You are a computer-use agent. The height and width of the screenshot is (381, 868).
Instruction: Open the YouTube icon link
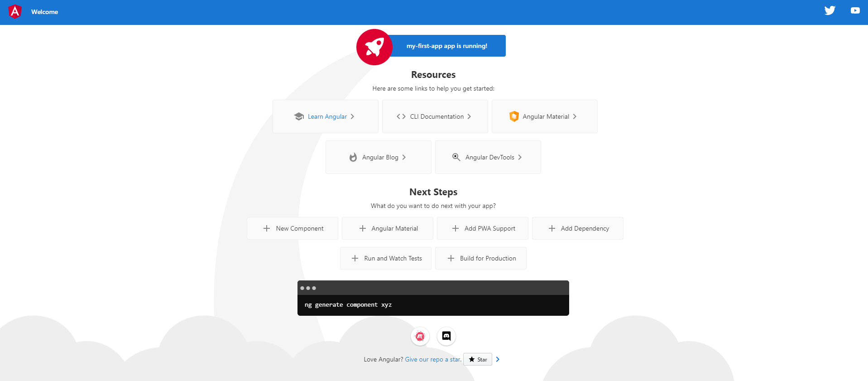point(855,10)
